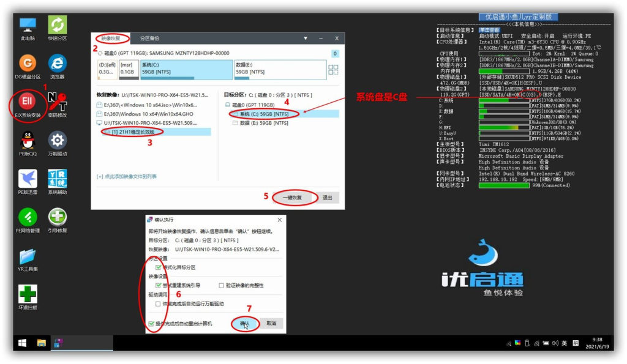The width and height of the screenshot is (627, 364).
Task: Open the 密码修改 NT key icon
Action: pyautogui.click(x=57, y=105)
